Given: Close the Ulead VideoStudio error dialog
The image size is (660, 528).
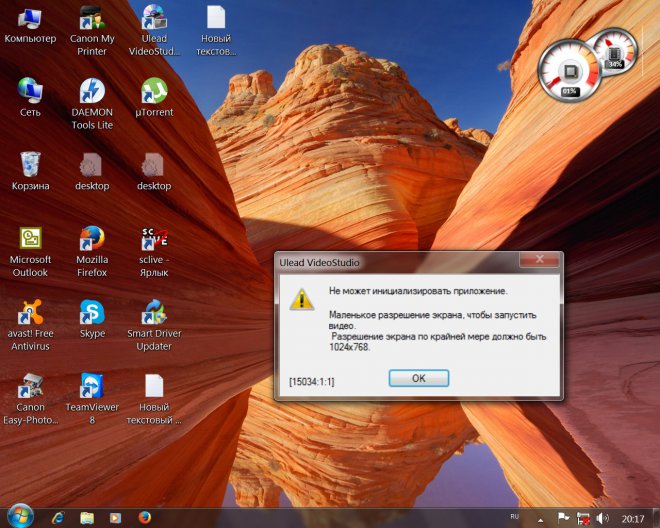Looking at the screenshot, I should (x=540, y=261).
